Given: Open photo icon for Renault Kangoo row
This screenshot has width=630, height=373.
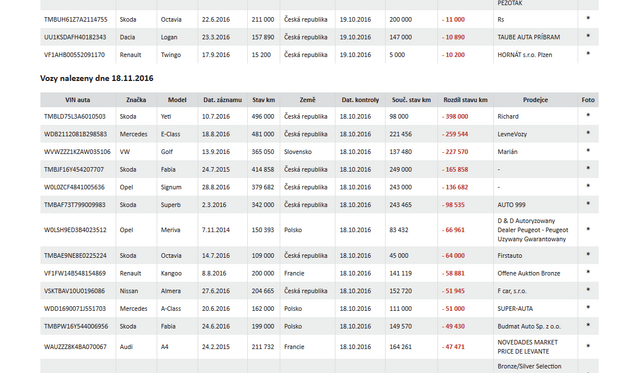Looking at the screenshot, I should click(x=588, y=272).
